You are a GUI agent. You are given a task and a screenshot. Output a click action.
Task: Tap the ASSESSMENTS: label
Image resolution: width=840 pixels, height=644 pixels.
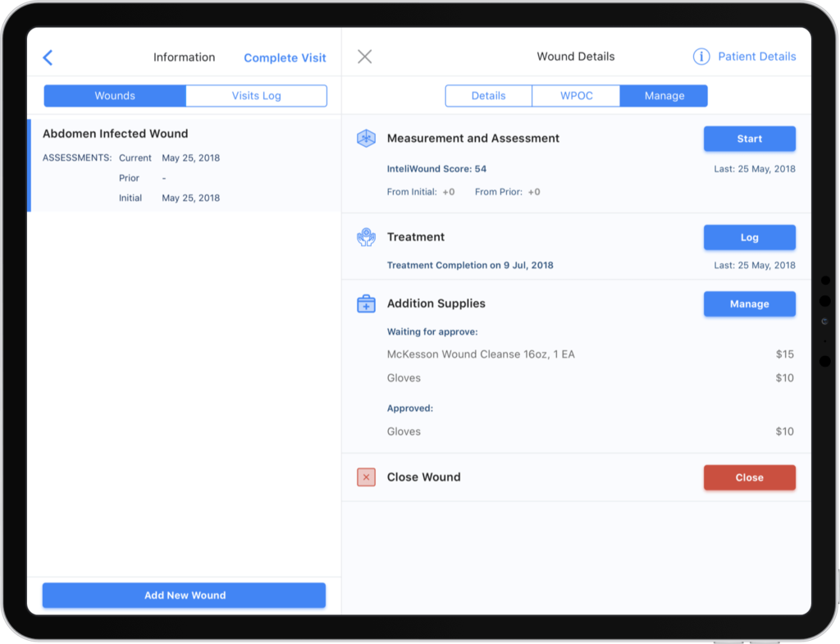(x=77, y=158)
